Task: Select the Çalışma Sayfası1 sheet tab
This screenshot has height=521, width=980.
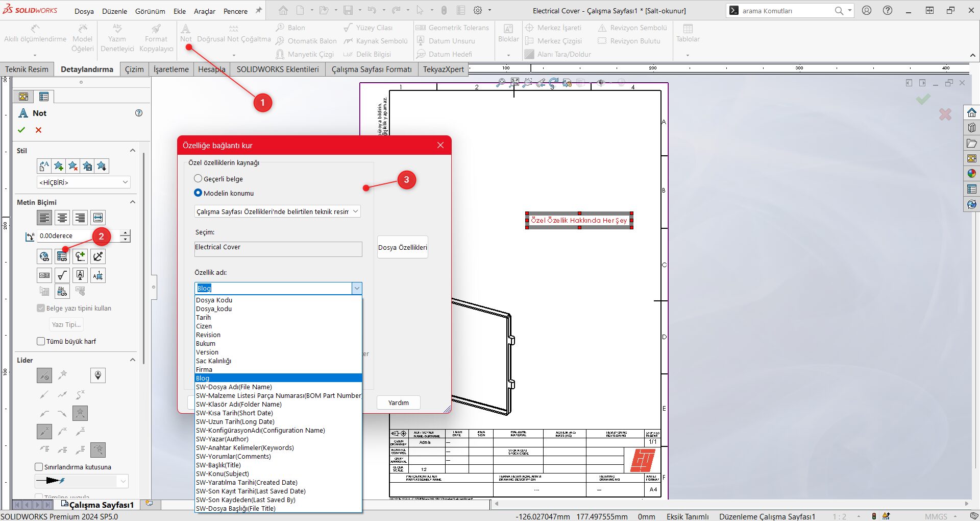Action: pos(97,505)
